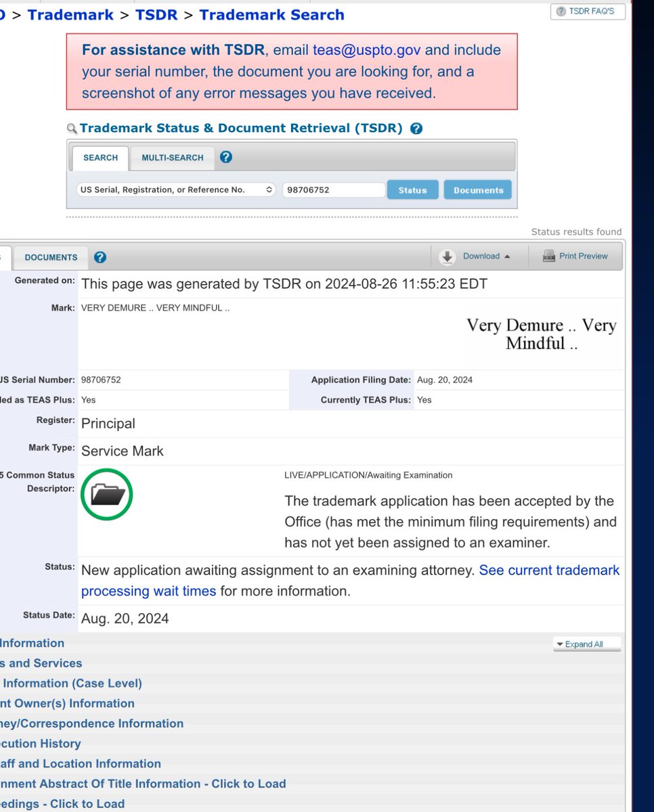Click the Status Date value Aug. 20, 2024
The height and width of the screenshot is (812, 654).
pyautogui.click(x=125, y=618)
